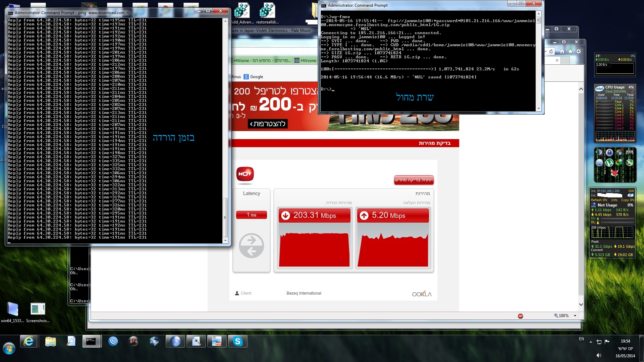Click the 203.31 Mbps download result
644x362 pixels.
(315, 216)
